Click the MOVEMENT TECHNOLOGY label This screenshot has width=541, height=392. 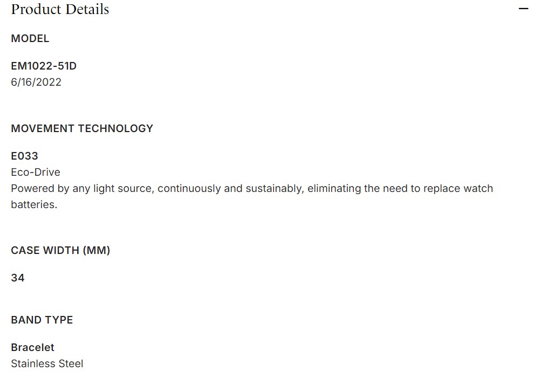coord(82,128)
